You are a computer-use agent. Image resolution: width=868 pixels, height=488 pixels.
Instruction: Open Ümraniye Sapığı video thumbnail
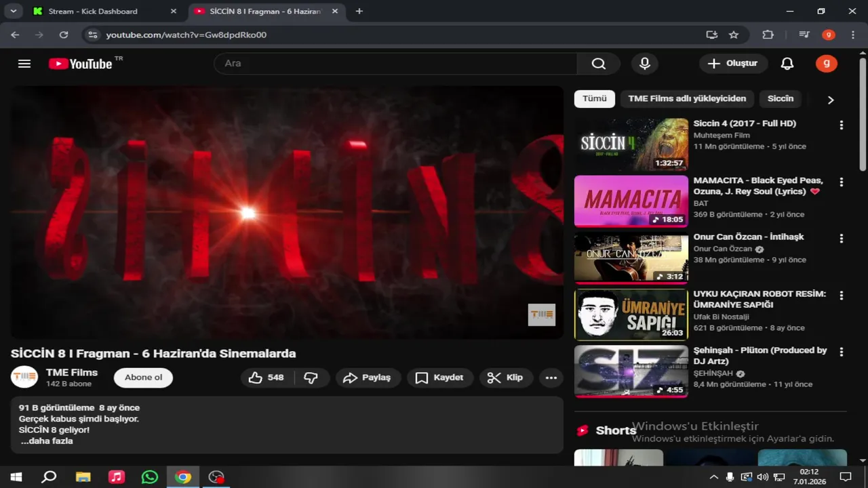coord(631,314)
